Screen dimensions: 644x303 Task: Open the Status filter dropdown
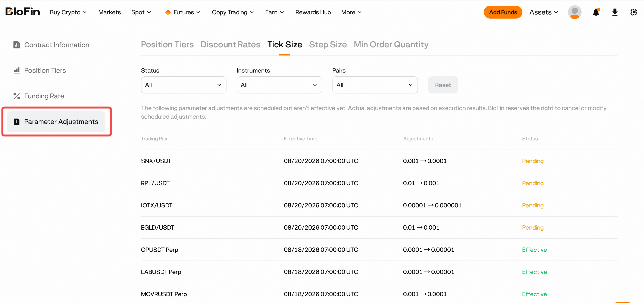[x=184, y=85]
